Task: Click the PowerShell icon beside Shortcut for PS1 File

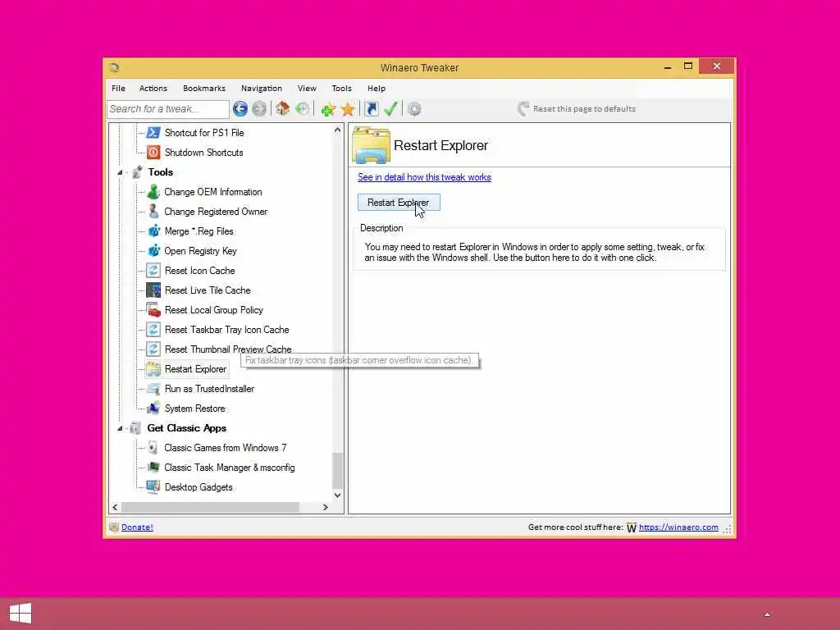Action: (153, 132)
